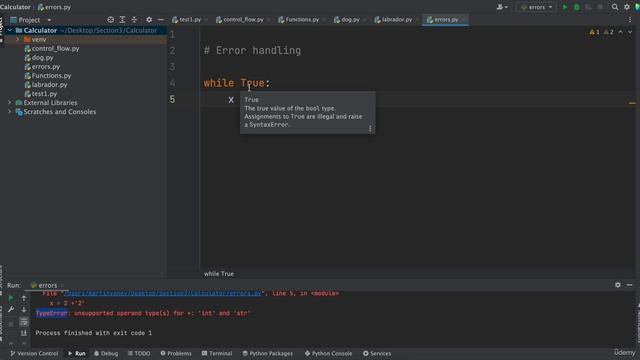Click the errors.py breadcrumb in title bar

click(x=54, y=7)
